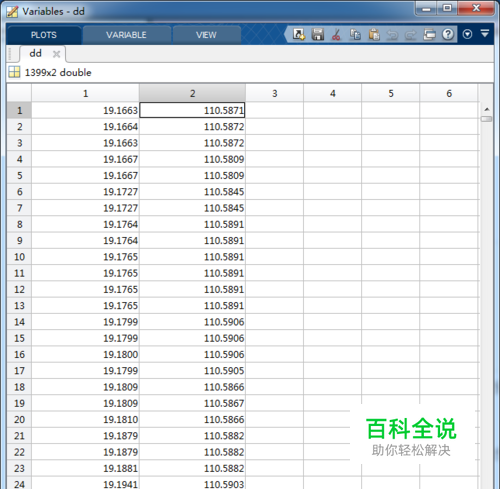Viewport: 500px width, 489px height.
Task: Select cell 19.1800 in row 16
Action: [85, 355]
